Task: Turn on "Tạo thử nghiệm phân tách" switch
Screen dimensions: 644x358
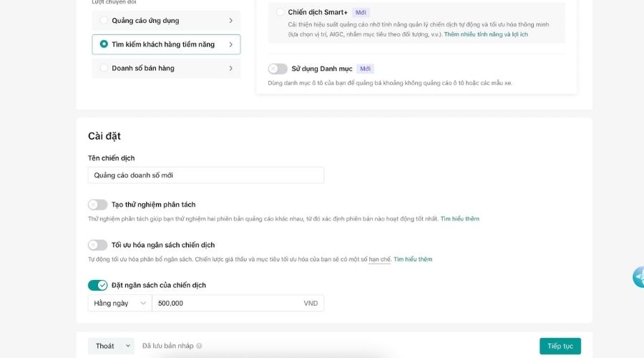Action: (97, 205)
